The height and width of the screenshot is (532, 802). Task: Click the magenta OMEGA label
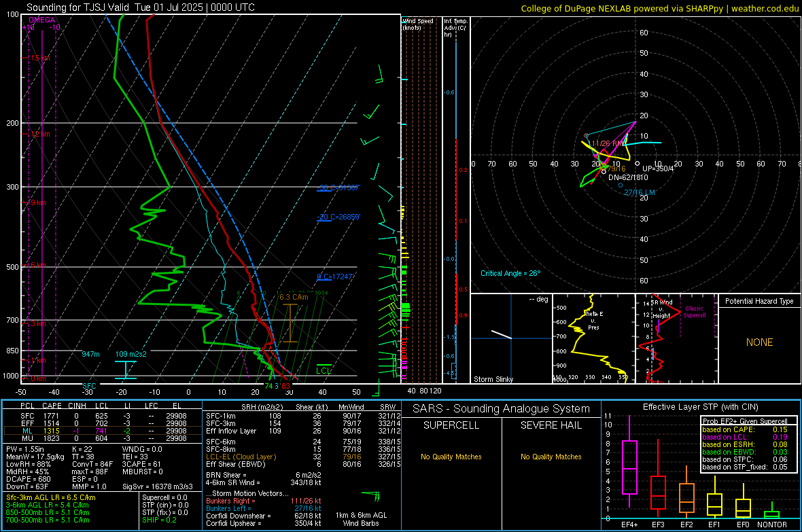coord(42,20)
